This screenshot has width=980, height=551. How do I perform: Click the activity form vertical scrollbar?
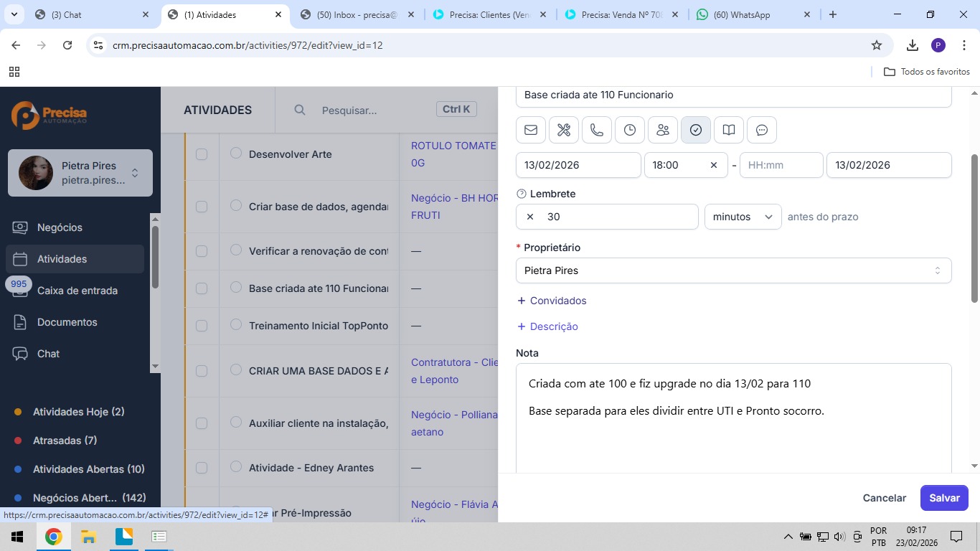pyautogui.click(x=974, y=228)
